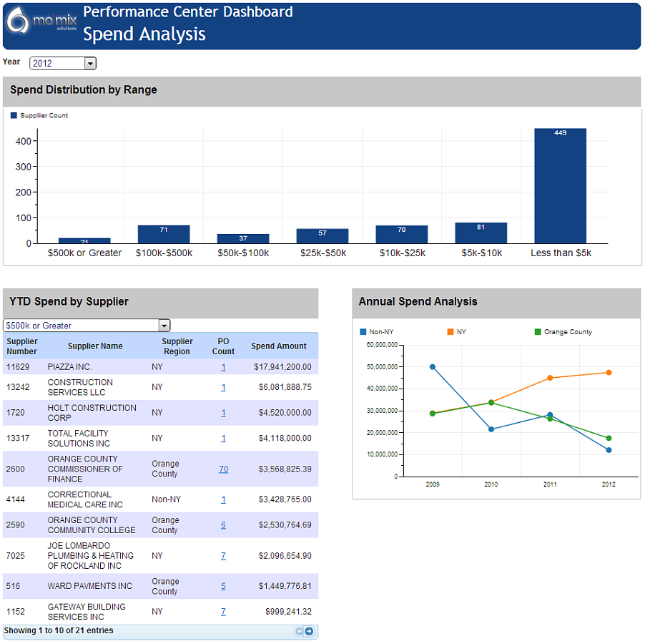This screenshot has height=644, width=645.
Task: Click the Non-NY 2009 data point
Action: tap(433, 367)
